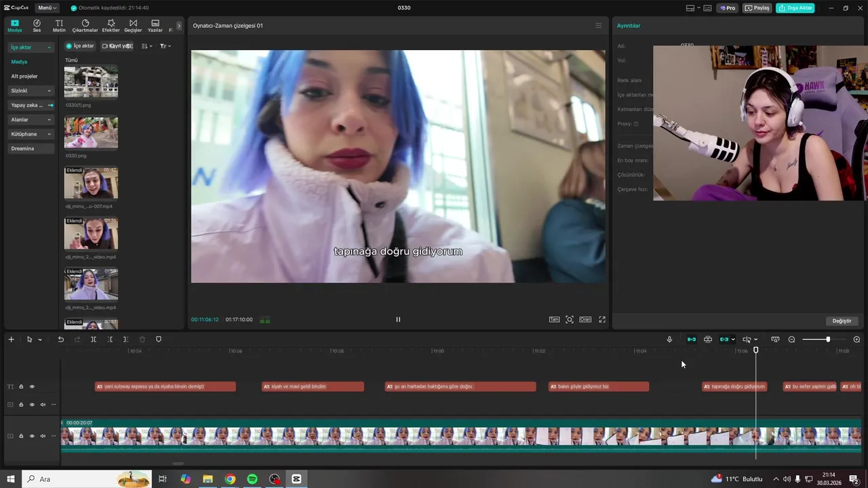The image size is (868, 488).
Task: Split clip at playhead
Action: [x=94, y=340]
